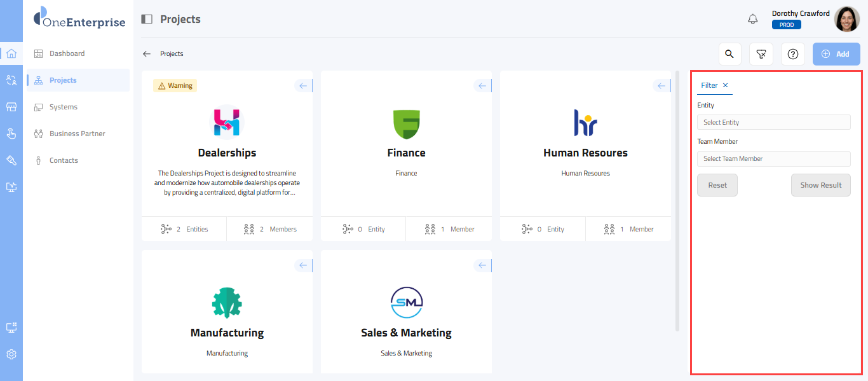
Task: Open the Select Team Member dropdown
Action: 773,158
